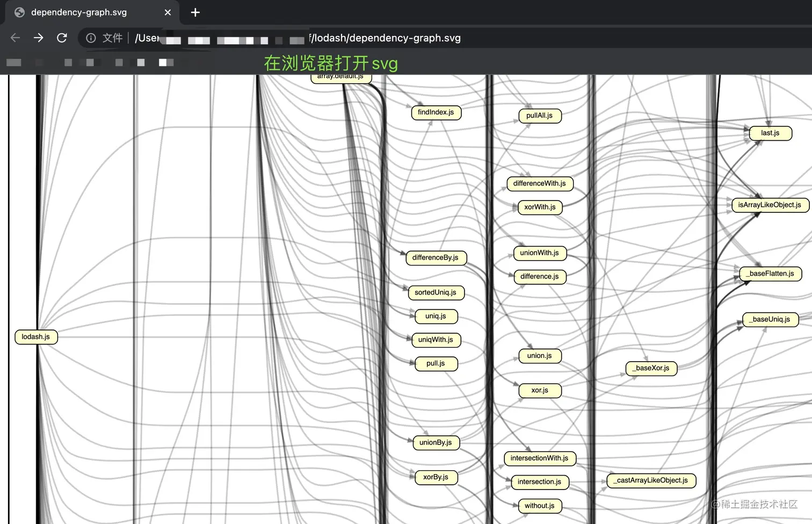Click the xor.js node
This screenshot has height=524, width=812.
[x=540, y=390]
